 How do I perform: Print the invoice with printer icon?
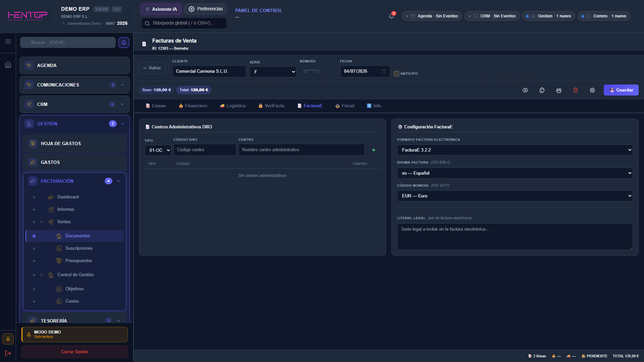click(x=559, y=90)
